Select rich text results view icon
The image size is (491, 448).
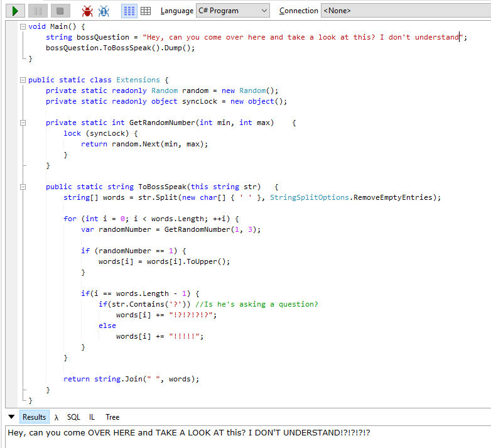pos(129,11)
